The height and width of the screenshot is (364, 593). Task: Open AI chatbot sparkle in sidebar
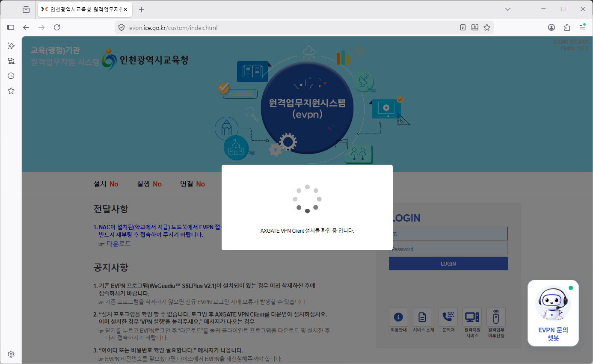click(x=11, y=46)
